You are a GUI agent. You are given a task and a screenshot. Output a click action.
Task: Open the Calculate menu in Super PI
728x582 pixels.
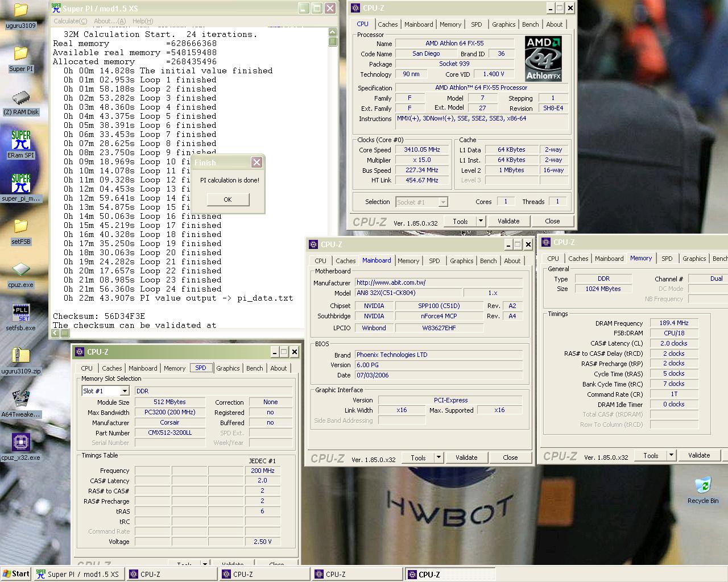click(70, 21)
